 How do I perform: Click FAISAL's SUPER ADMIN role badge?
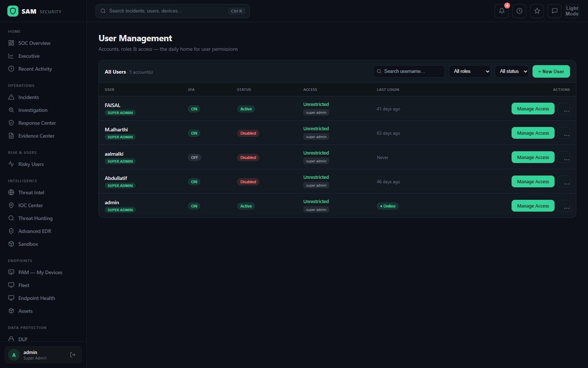point(120,113)
